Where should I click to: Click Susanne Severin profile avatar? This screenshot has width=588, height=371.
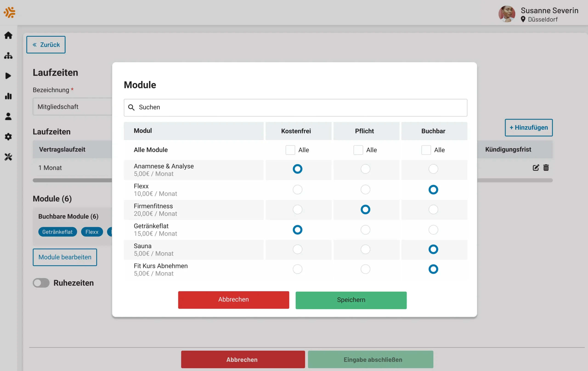click(507, 14)
